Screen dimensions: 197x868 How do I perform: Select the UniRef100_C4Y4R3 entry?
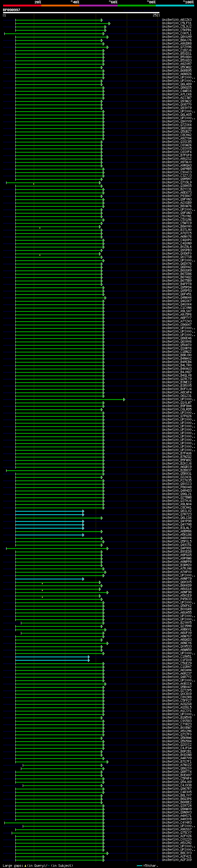[177, 822]
